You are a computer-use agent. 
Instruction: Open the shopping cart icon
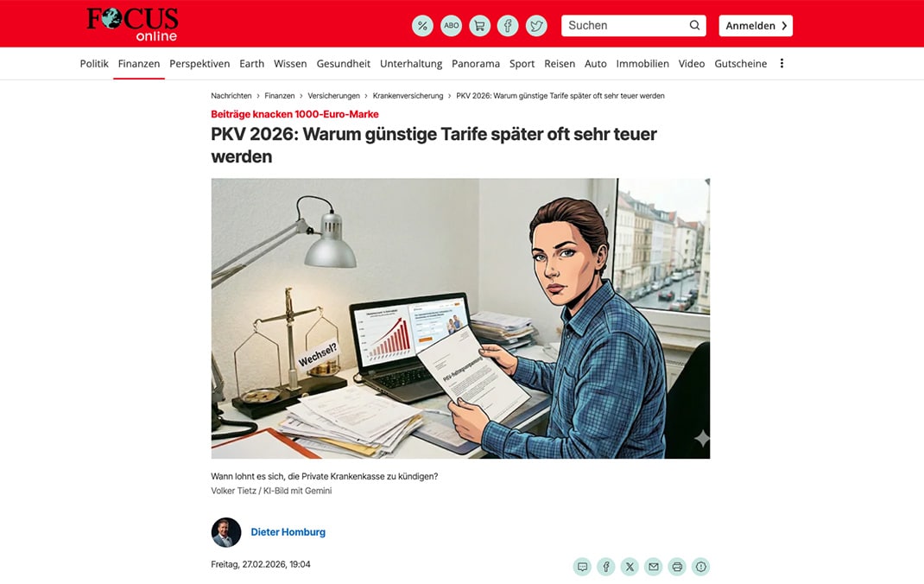click(479, 25)
